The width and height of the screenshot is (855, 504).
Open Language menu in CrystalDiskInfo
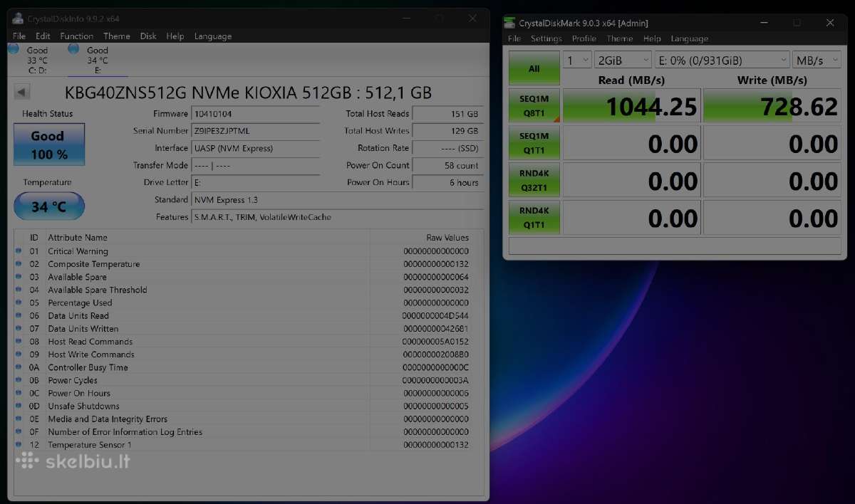click(x=213, y=36)
